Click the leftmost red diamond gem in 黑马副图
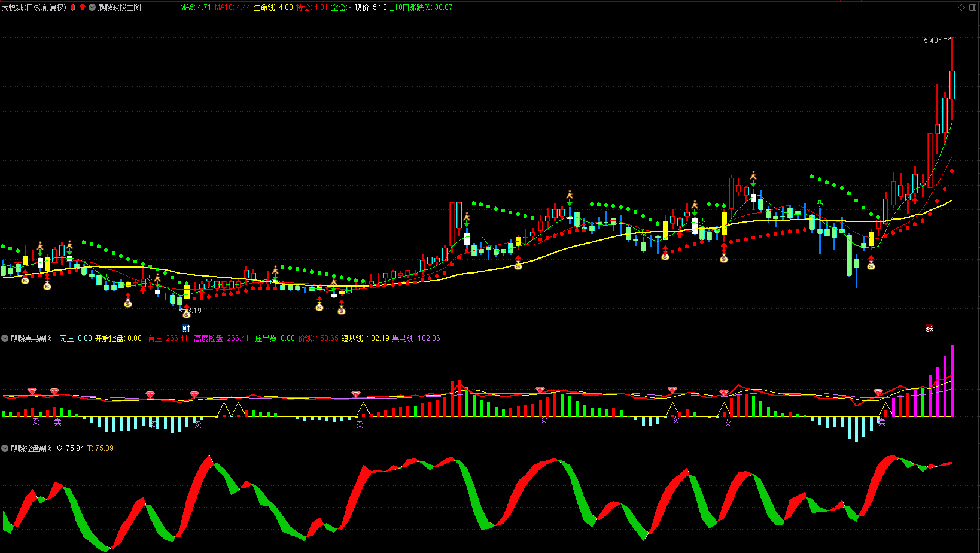The width and height of the screenshot is (980, 553). click(32, 391)
